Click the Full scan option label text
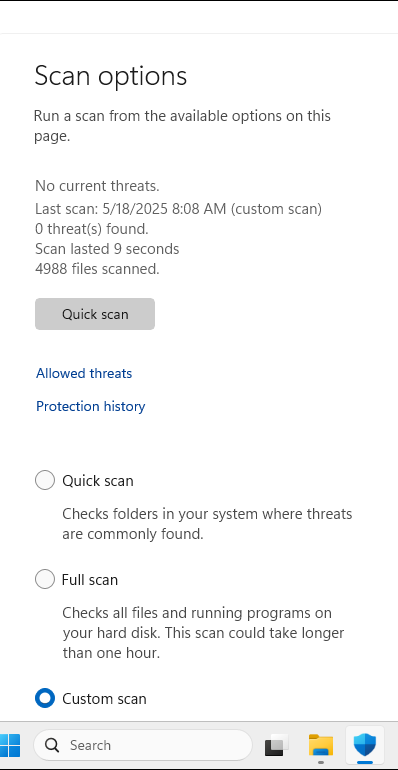The width and height of the screenshot is (398, 770). 90,580
